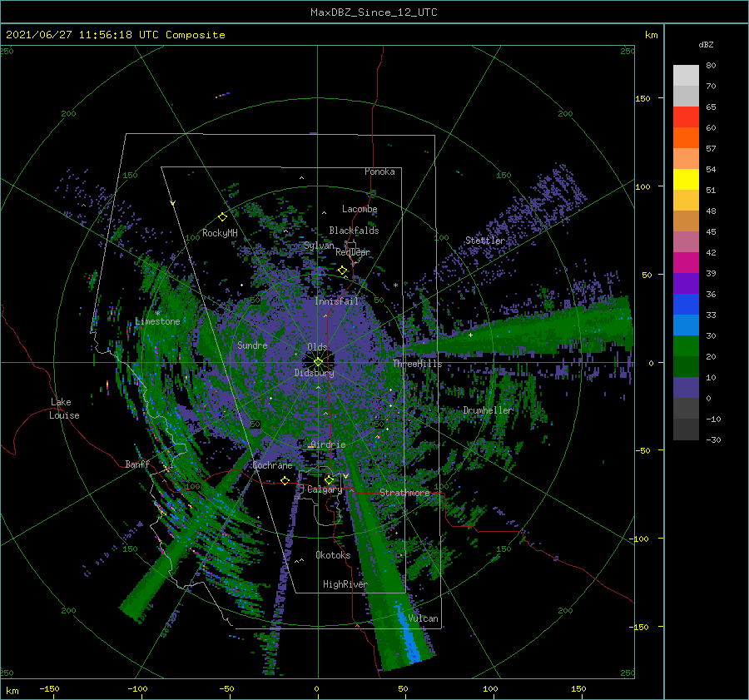Click the Lacombe city label
The image size is (749, 700).
point(360,209)
